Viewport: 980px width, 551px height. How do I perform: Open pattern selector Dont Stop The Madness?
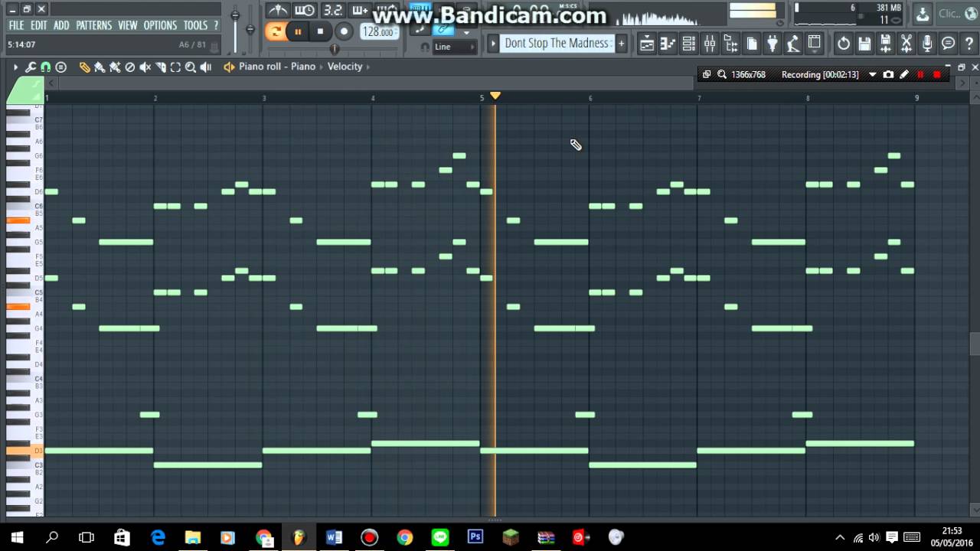(x=557, y=43)
